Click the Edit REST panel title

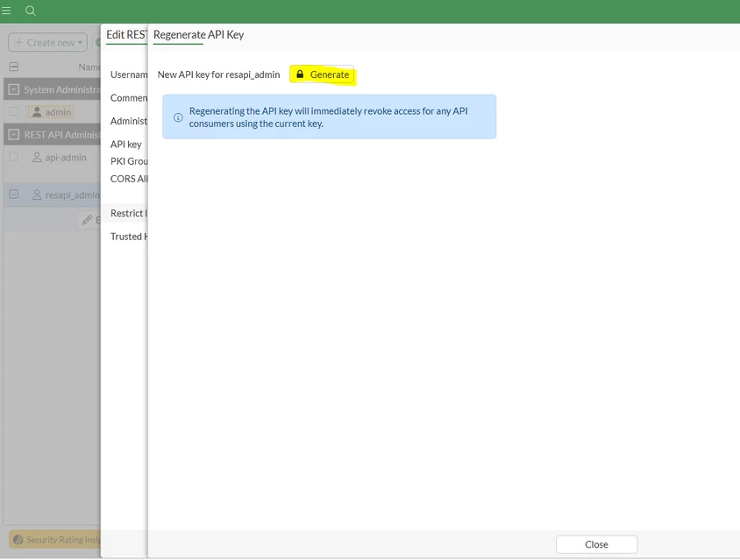(x=126, y=34)
